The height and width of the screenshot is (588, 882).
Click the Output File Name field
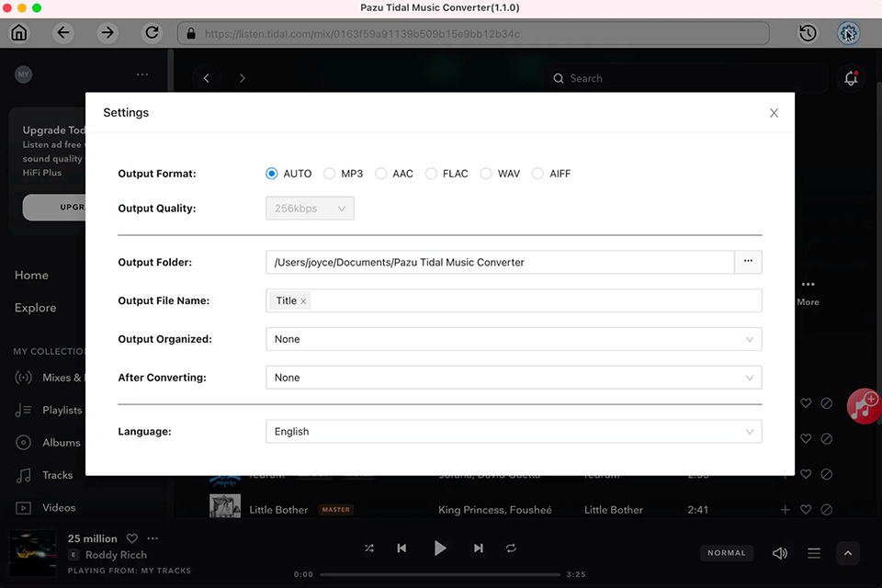[x=514, y=300]
